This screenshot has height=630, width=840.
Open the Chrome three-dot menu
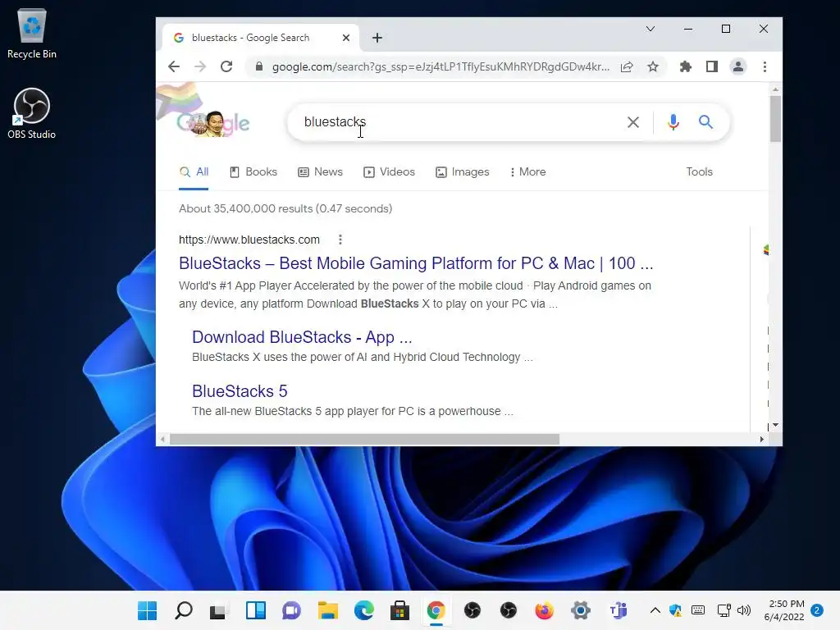tap(765, 66)
